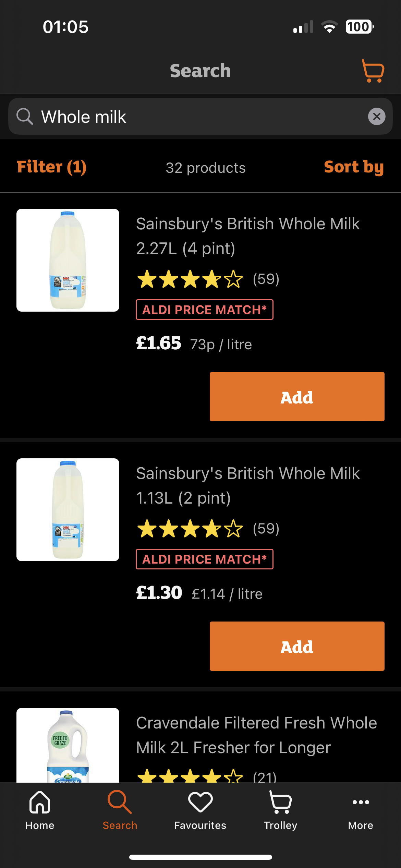Viewport: 401px width, 868px height.
Task: Open Sainsbury's British Whole Milk 2.27L title
Action: point(247,236)
